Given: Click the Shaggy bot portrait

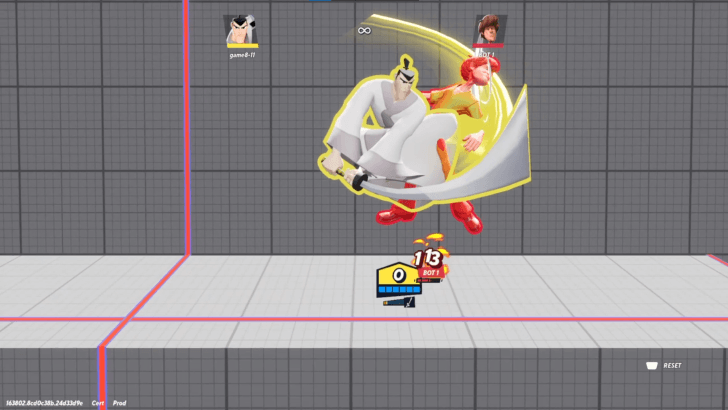Looking at the screenshot, I should click(489, 29).
